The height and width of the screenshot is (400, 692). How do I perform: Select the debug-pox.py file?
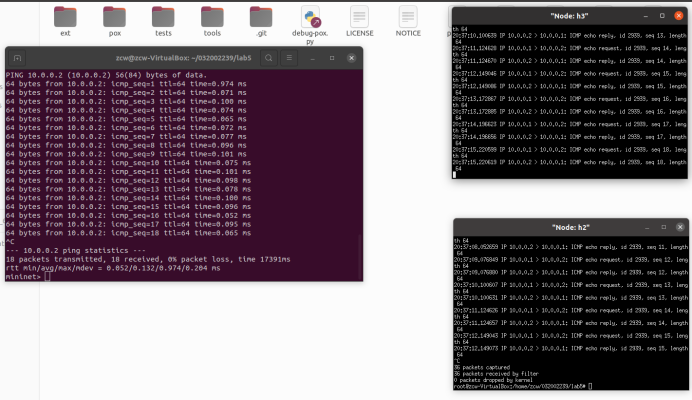pyautogui.click(x=310, y=25)
